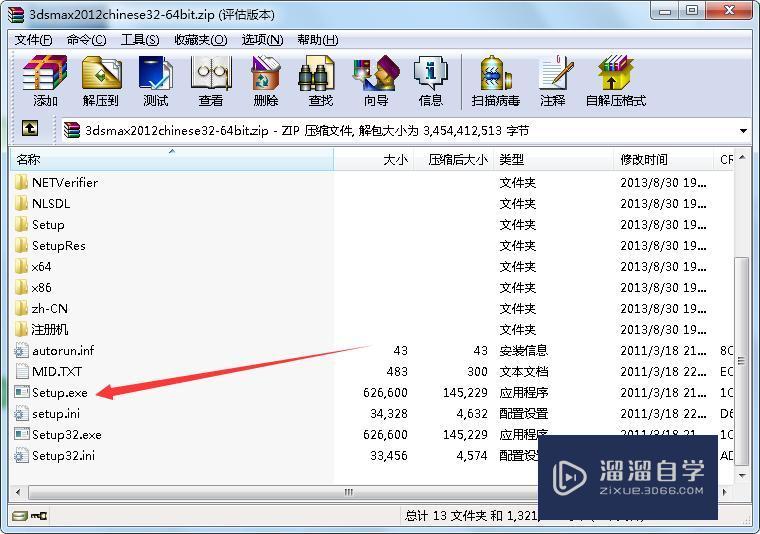Sort by Size (大小) column header

point(374,159)
